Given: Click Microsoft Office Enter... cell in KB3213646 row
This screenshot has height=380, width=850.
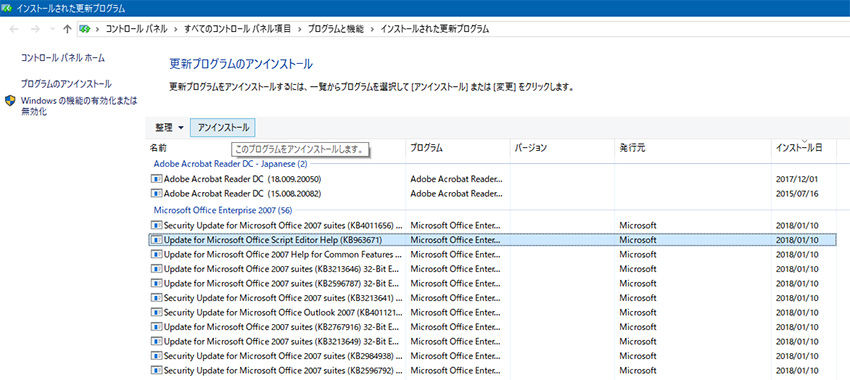Looking at the screenshot, I should pyautogui.click(x=455, y=269).
